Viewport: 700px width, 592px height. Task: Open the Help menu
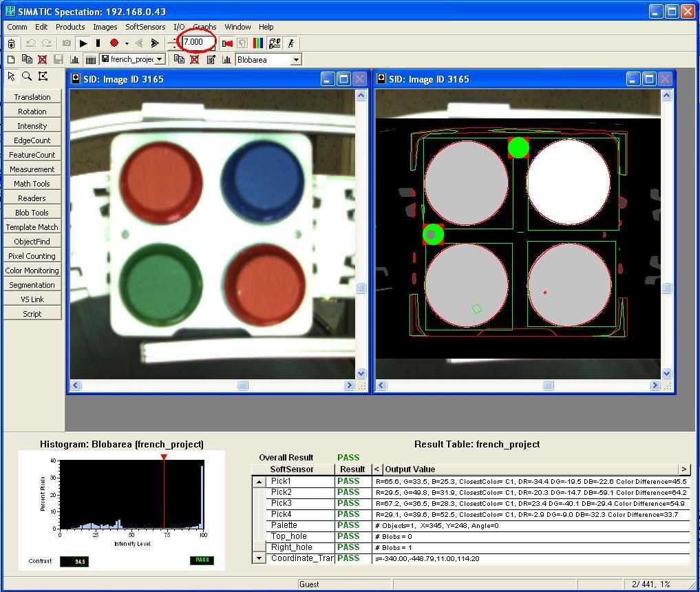[x=266, y=27]
